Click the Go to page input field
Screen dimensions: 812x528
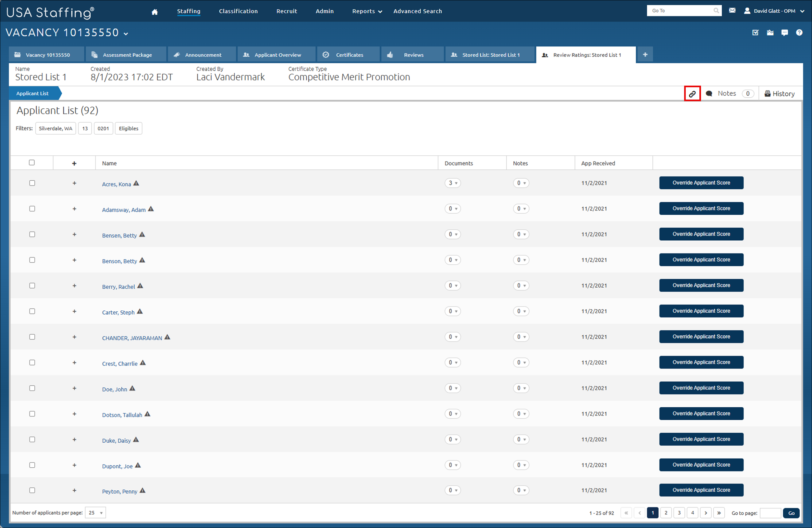pyautogui.click(x=770, y=513)
